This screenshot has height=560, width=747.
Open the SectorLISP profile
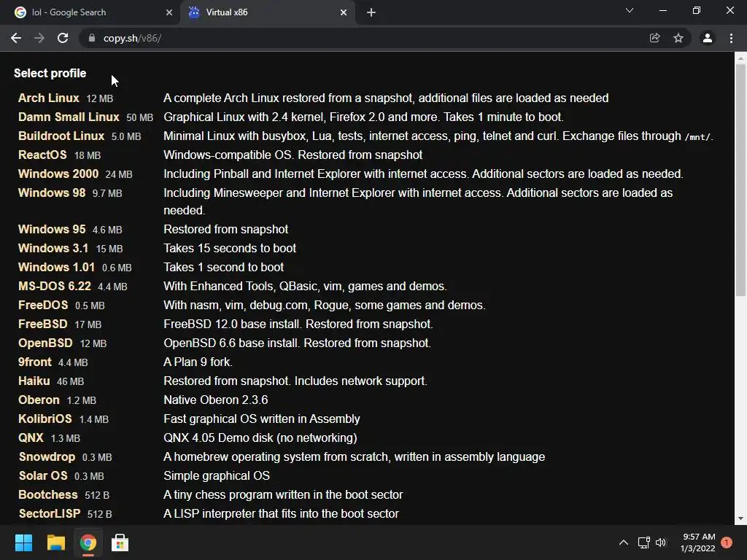pos(50,514)
